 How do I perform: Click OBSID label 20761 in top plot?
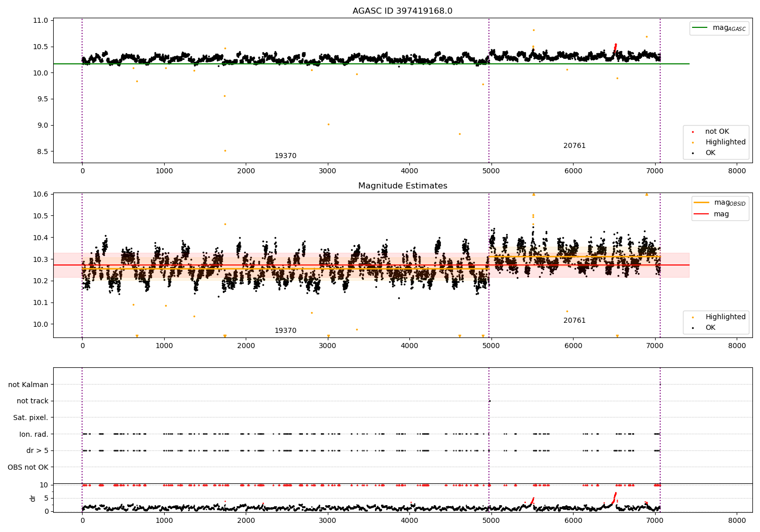[x=575, y=146]
